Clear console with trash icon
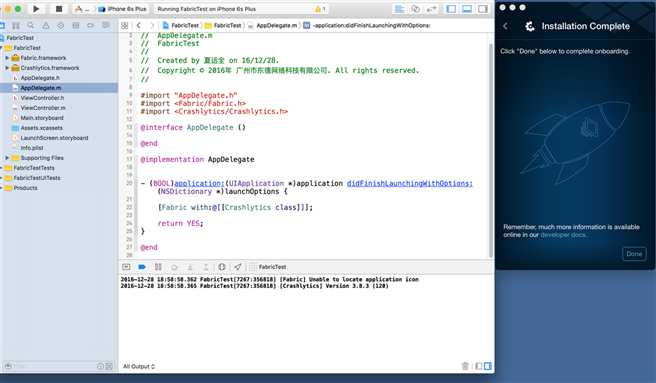The width and height of the screenshot is (656, 383). (x=465, y=366)
